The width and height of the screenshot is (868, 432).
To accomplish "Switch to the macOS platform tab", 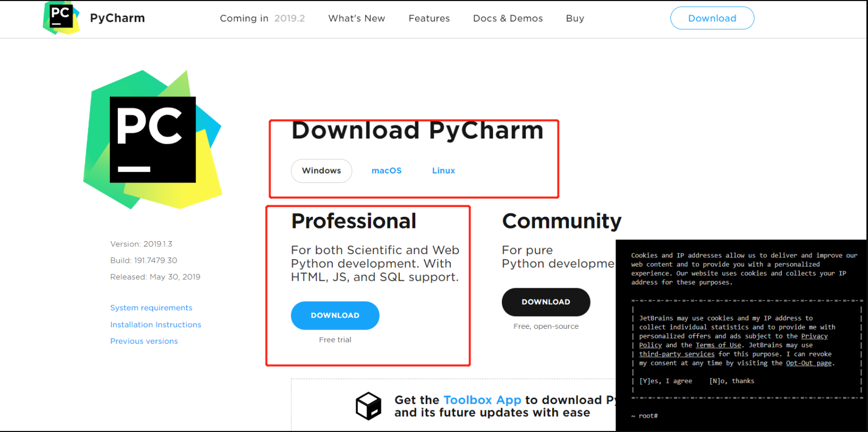I will [387, 171].
